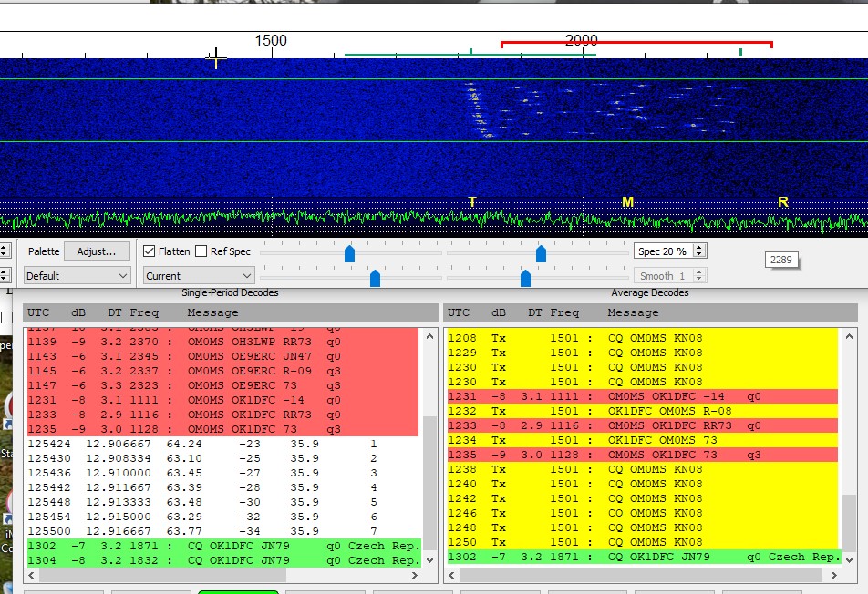Viewport: 868px width, 594px height.
Task: Click left arrow of Average Decodes horizontal scrollbar
Action: pyautogui.click(x=451, y=575)
